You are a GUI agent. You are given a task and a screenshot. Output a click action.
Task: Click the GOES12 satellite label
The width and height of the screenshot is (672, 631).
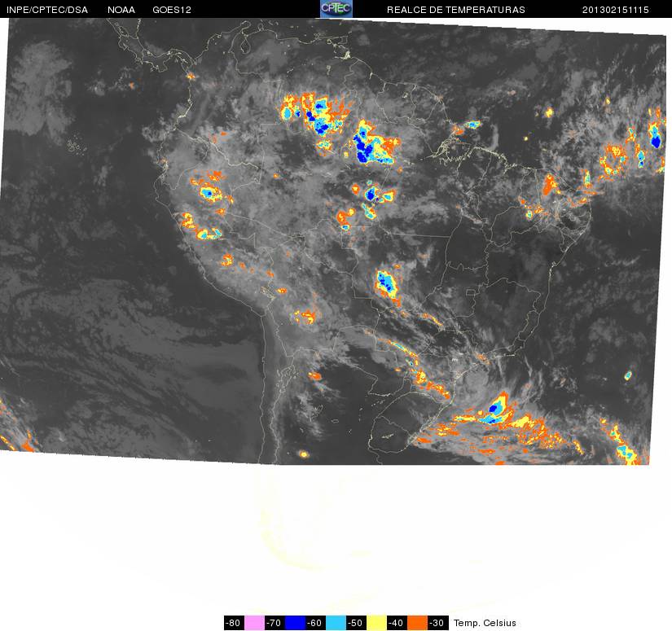[172, 10]
